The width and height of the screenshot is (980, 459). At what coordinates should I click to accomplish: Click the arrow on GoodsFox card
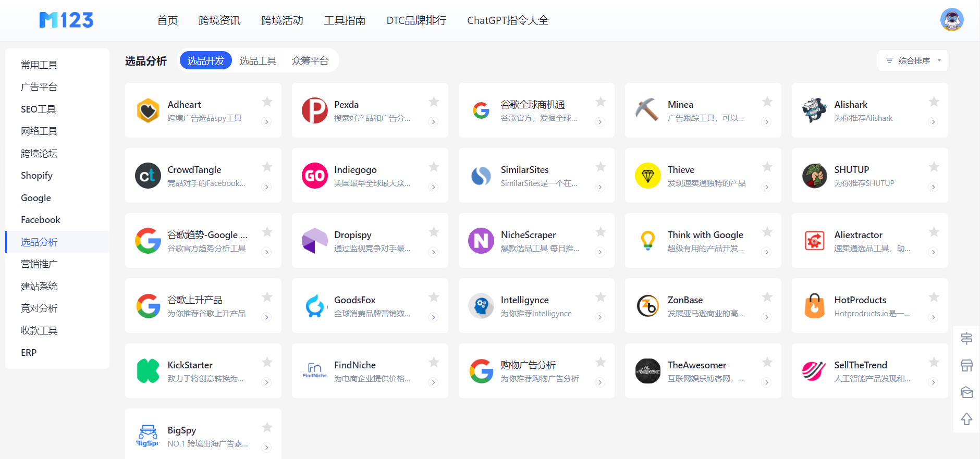coord(433,317)
